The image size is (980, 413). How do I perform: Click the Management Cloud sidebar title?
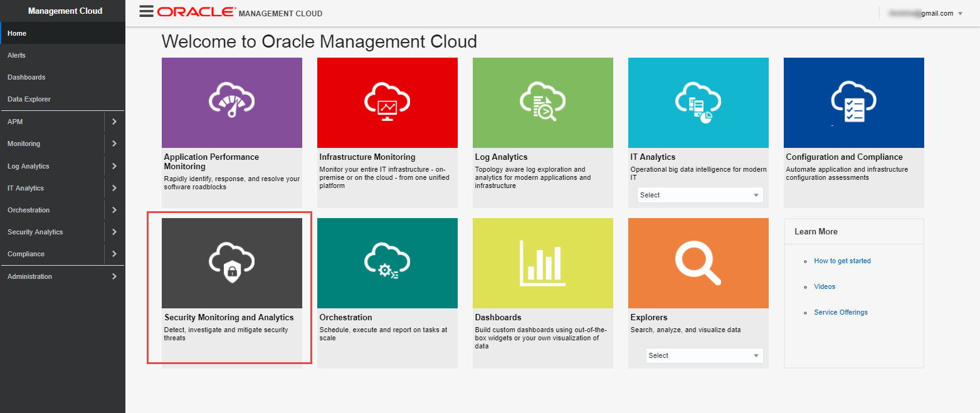[65, 11]
